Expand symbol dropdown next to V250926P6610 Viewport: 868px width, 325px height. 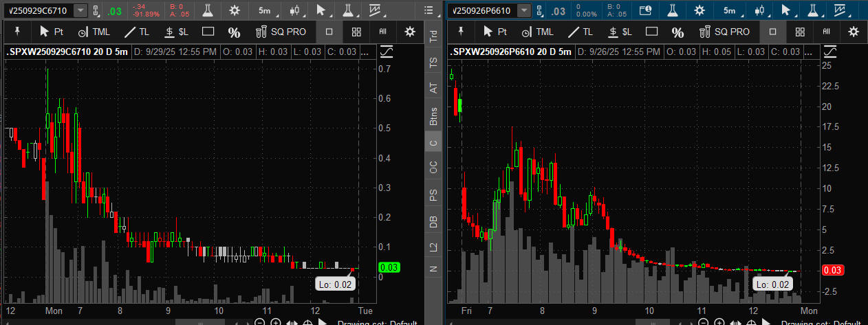tap(525, 10)
